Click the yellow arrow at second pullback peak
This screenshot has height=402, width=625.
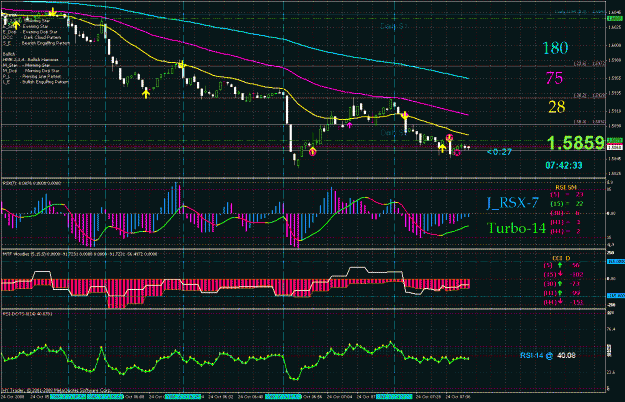(181, 65)
